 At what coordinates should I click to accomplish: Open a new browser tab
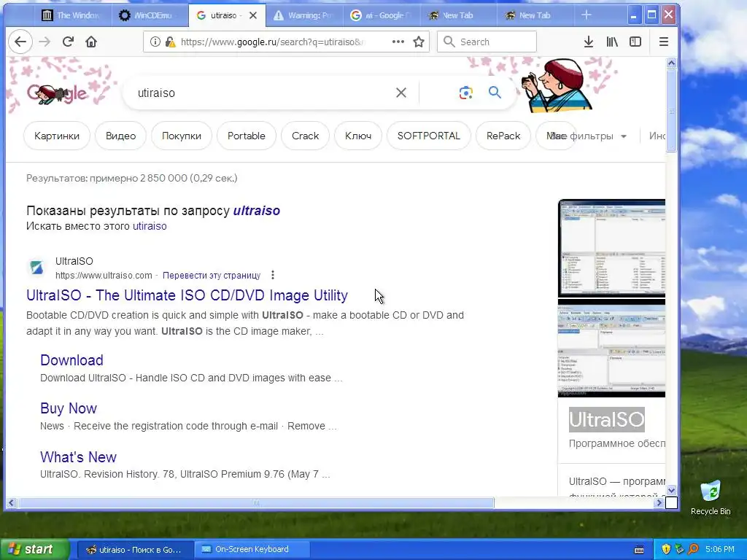pyautogui.click(x=587, y=15)
